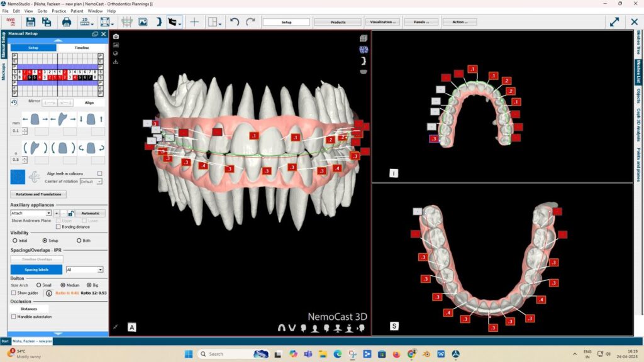The image size is (644, 362).
Task: Click the crosshair plus toolbar icon
Action: tap(194, 22)
